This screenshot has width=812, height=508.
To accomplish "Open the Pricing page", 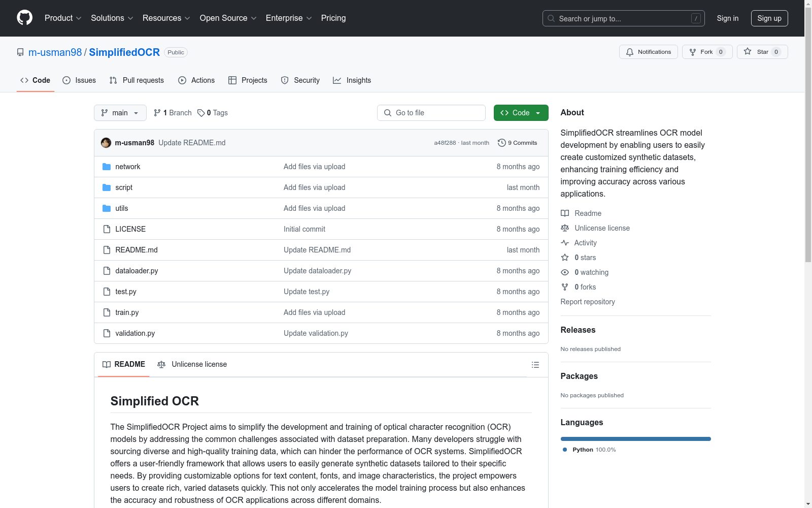I will [x=333, y=18].
